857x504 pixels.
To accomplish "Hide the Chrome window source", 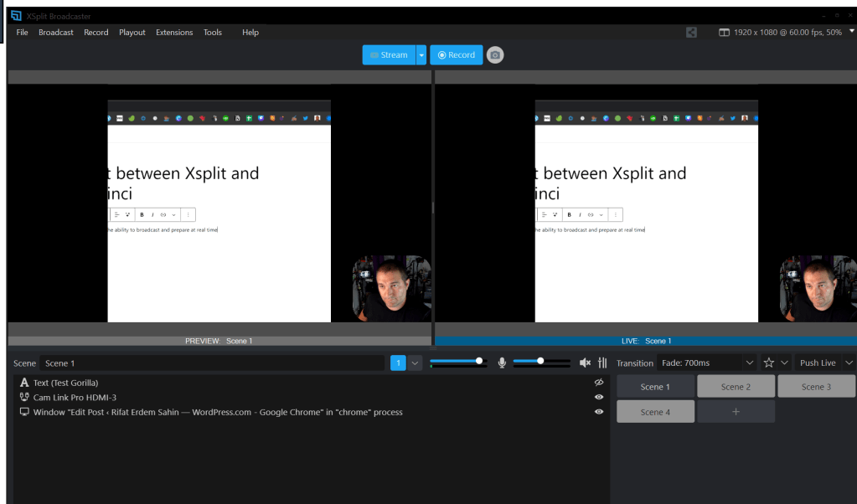I will point(599,412).
